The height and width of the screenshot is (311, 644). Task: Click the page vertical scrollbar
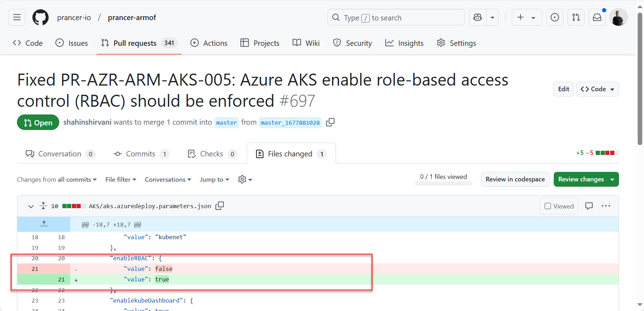coord(640,79)
